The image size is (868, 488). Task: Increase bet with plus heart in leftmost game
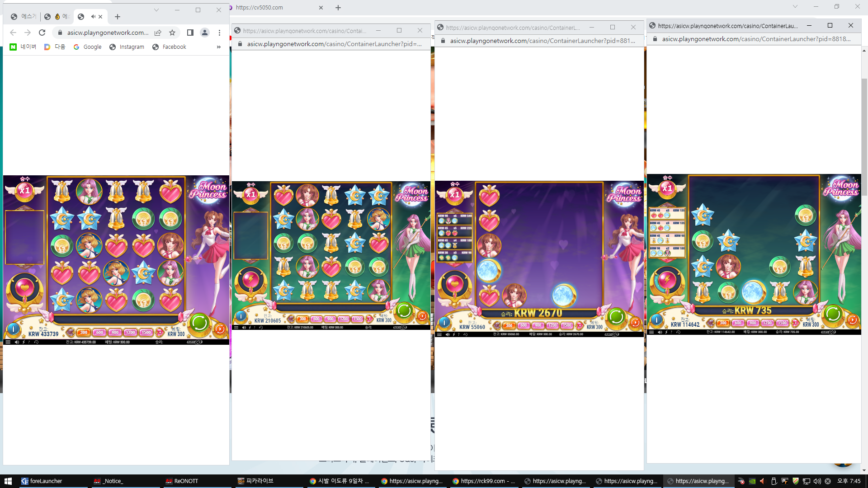(160, 333)
